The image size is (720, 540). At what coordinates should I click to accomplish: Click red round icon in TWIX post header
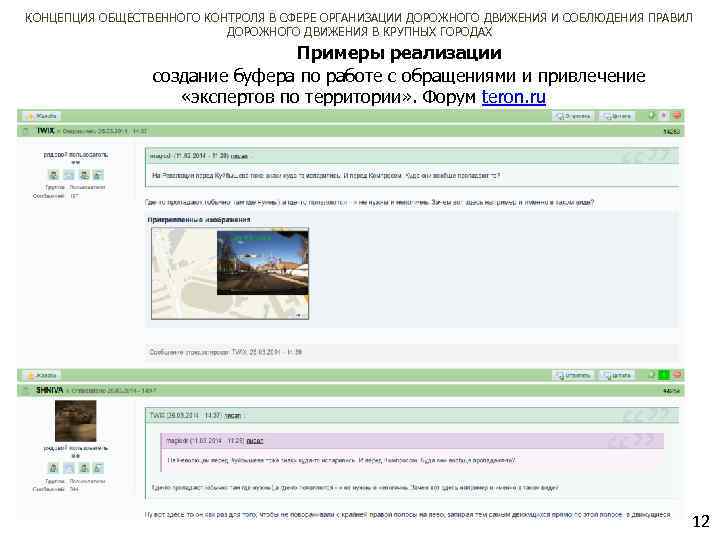[677, 116]
